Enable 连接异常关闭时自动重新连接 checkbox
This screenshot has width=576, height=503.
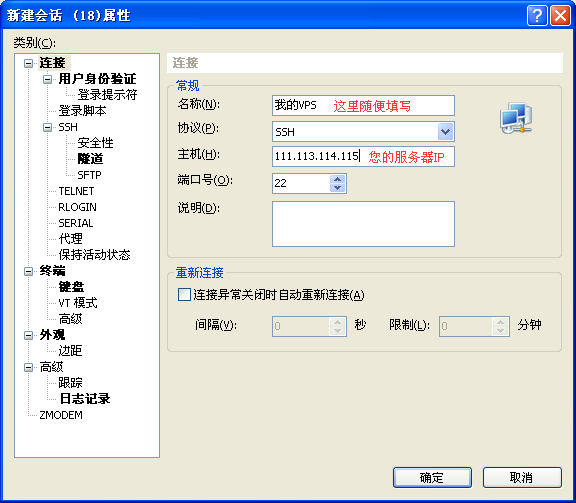[x=184, y=295]
